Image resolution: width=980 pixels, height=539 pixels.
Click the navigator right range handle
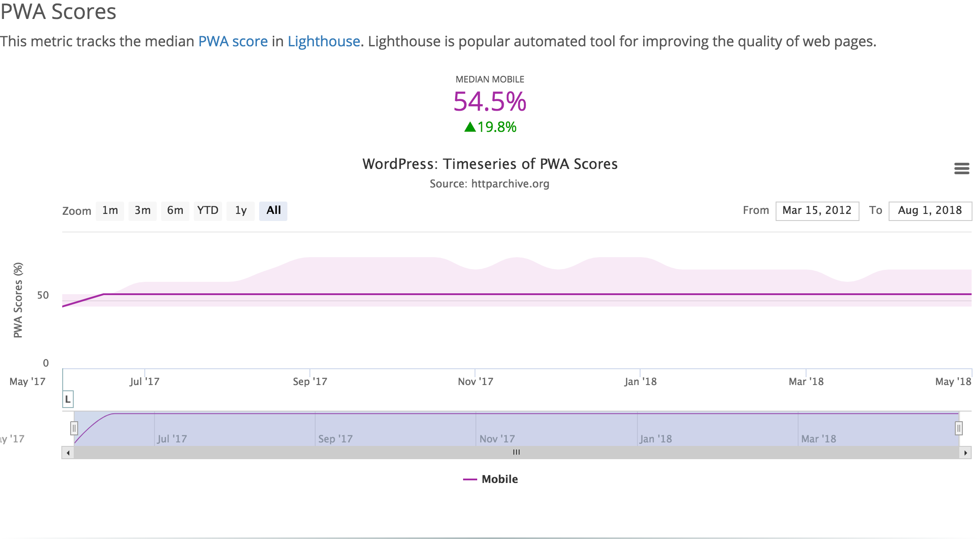click(x=959, y=428)
